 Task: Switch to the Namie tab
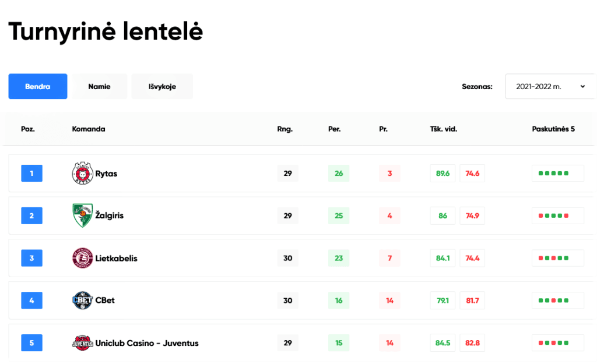pyautogui.click(x=99, y=86)
